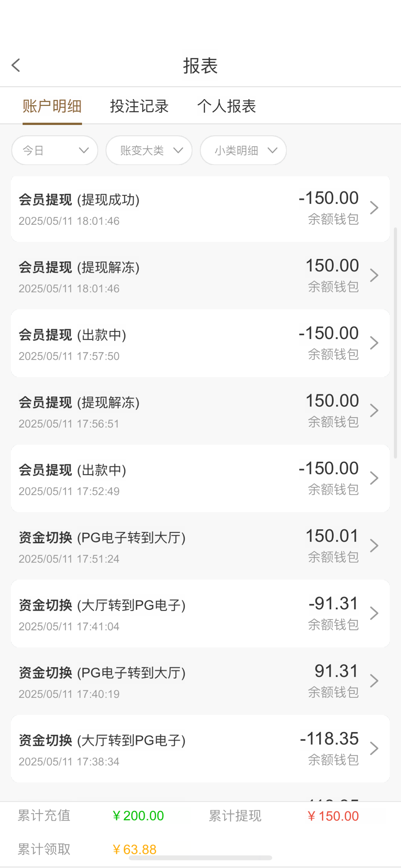Open chevron for 出款中 record at 17:57:50
Image resolution: width=401 pixels, height=868 pixels.
[374, 343]
